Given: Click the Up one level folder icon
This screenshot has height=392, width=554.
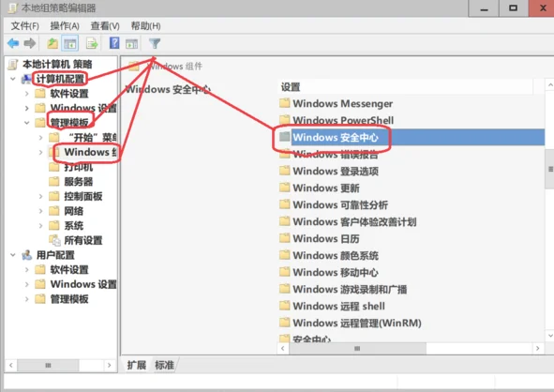Looking at the screenshot, I should coord(52,43).
